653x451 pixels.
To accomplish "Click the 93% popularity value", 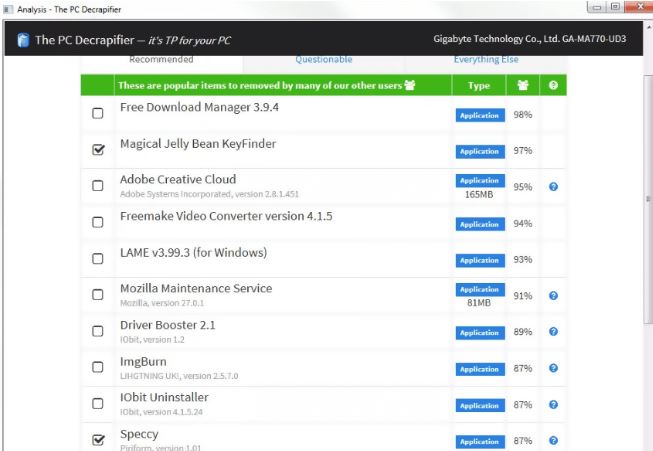I will click(x=523, y=259).
